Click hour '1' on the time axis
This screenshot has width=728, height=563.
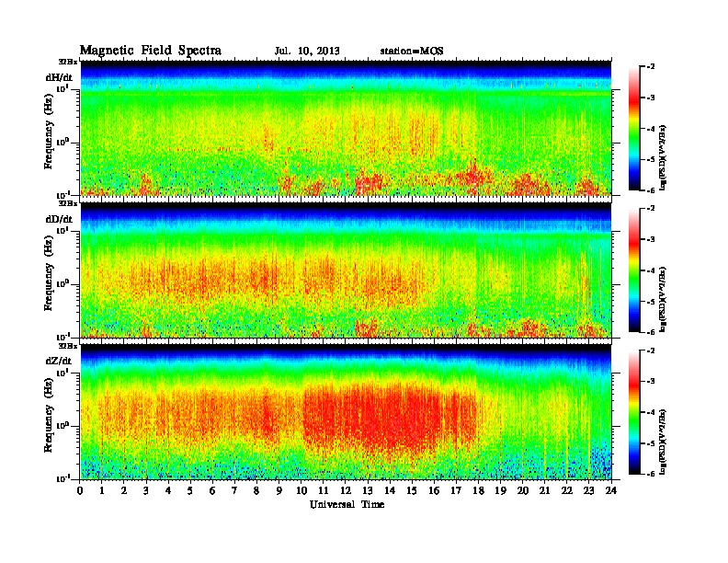pos(102,491)
